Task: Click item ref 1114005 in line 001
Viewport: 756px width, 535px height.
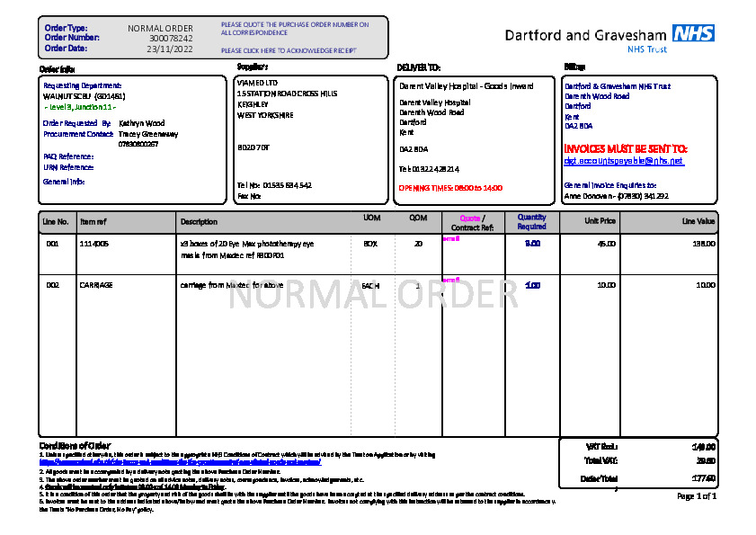Action: 94,244
